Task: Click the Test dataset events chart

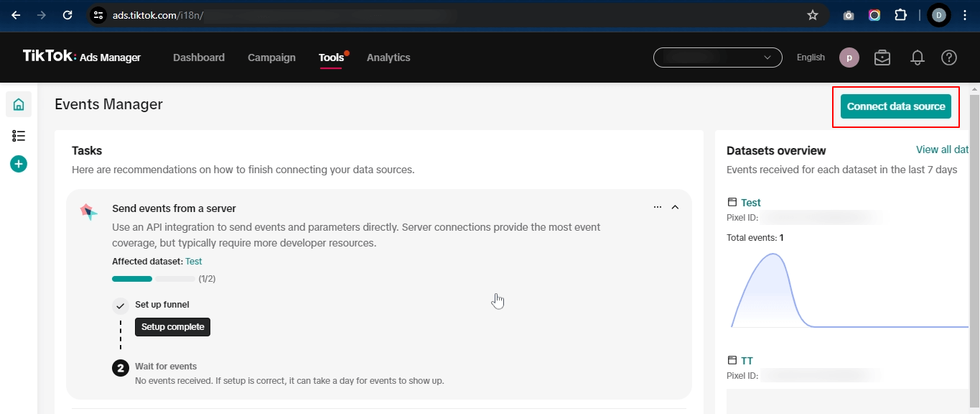Action: pyautogui.click(x=849, y=291)
